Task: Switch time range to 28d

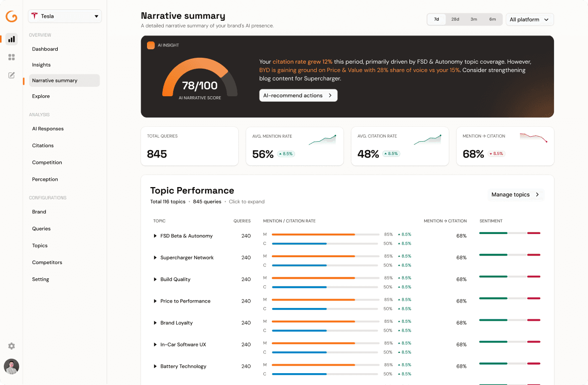Action: 455,19
